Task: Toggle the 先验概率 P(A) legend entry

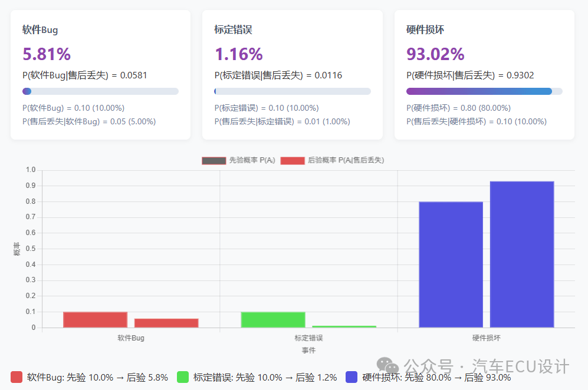Action: (238, 160)
